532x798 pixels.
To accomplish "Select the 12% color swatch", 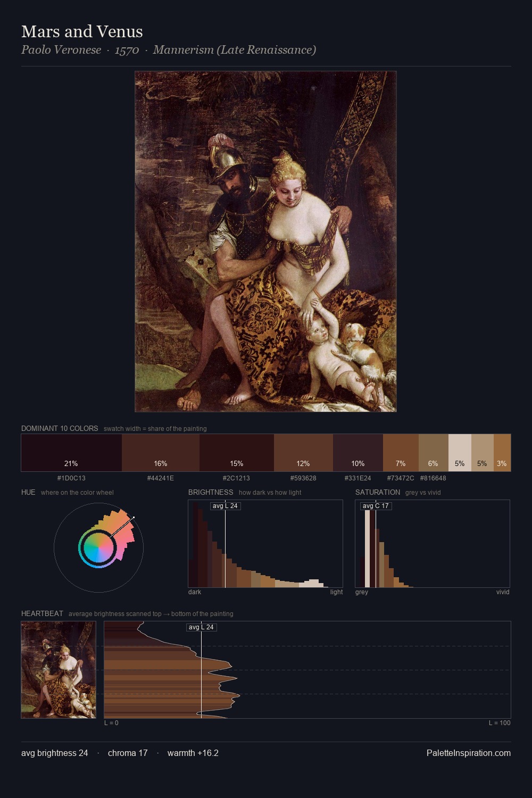I will (x=303, y=453).
